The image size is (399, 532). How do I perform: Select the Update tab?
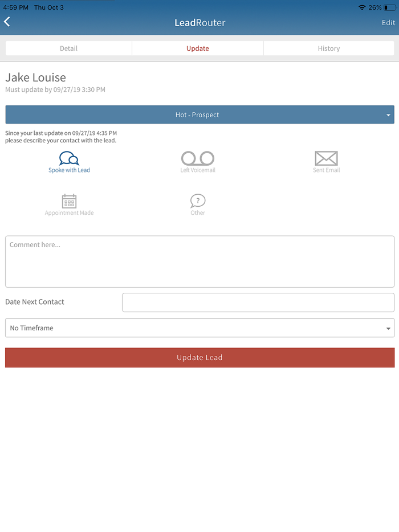click(198, 48)
